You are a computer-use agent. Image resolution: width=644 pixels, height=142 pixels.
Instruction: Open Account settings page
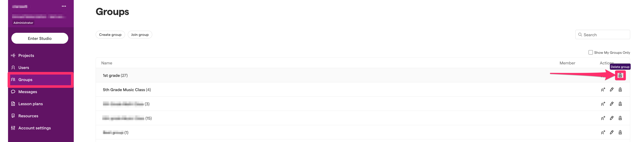tap(34, 128)
